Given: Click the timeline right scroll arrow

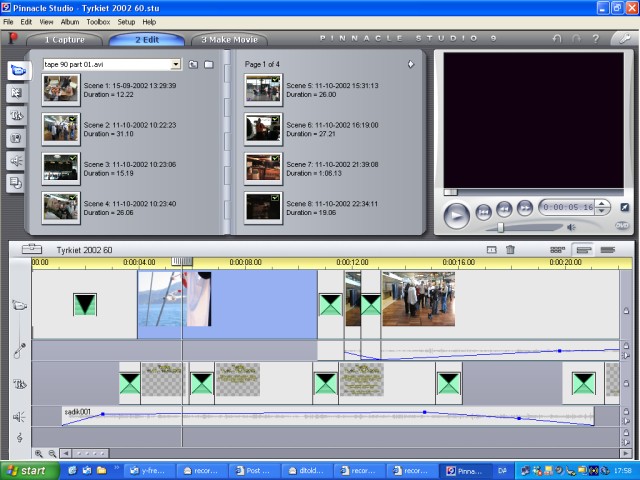Looking at the screenshot, I should (x=625, y=453).
